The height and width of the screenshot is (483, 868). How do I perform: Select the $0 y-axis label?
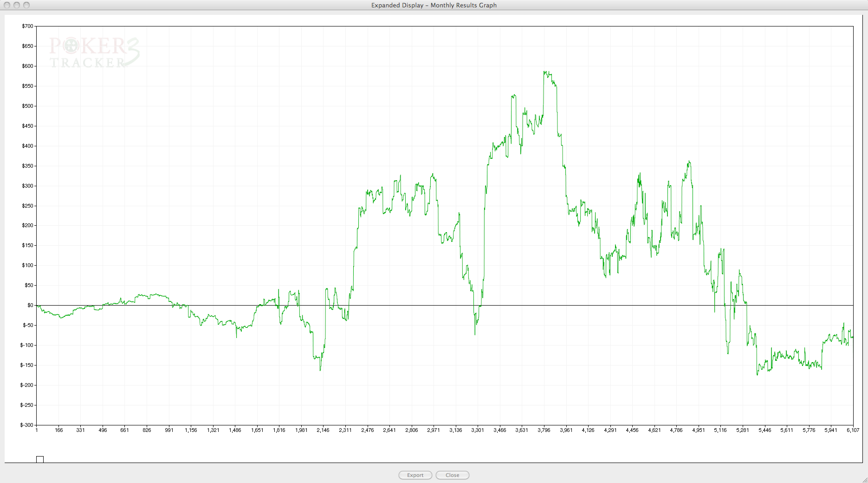pyautogui.click(x=30, y=305)
